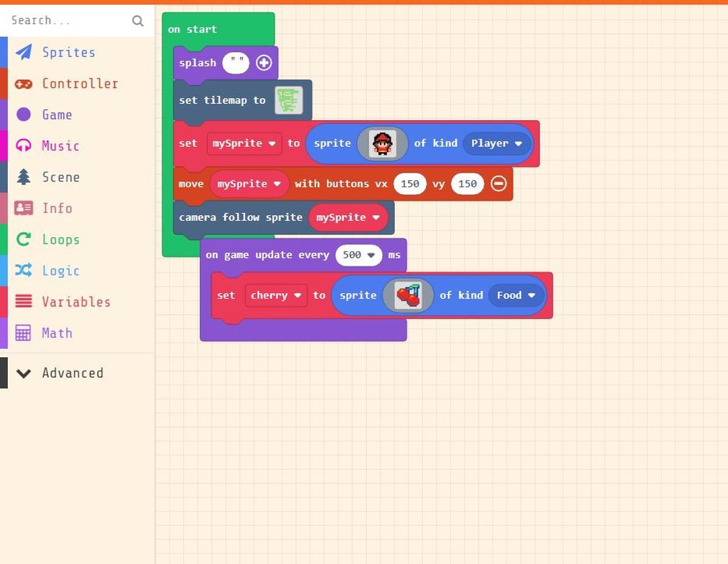Screen dimensions: 728x564
Task: Open the Sprites paper-plane category
Action: tap(24, 53)
